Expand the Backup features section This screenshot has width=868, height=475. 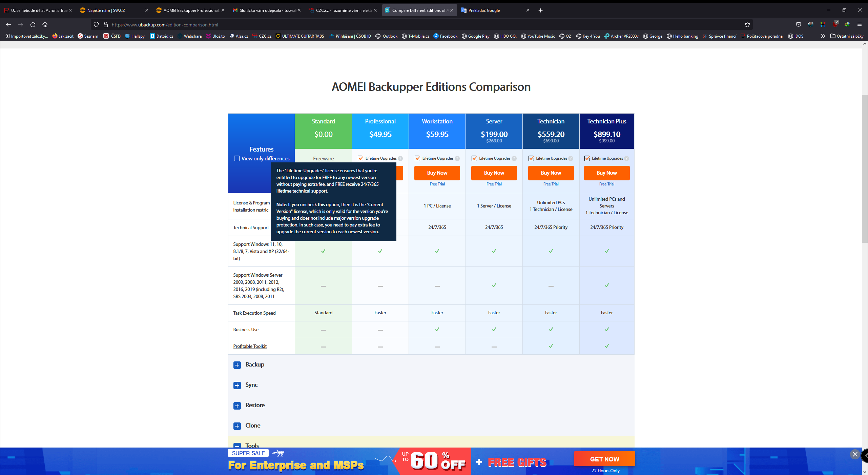[x=237, y=365]
